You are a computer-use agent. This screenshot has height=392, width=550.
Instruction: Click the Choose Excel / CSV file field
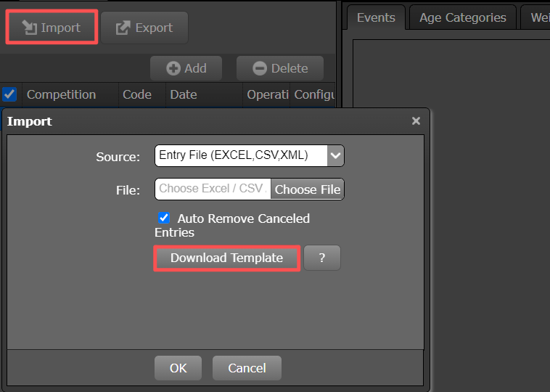click(x=213, y=189)
